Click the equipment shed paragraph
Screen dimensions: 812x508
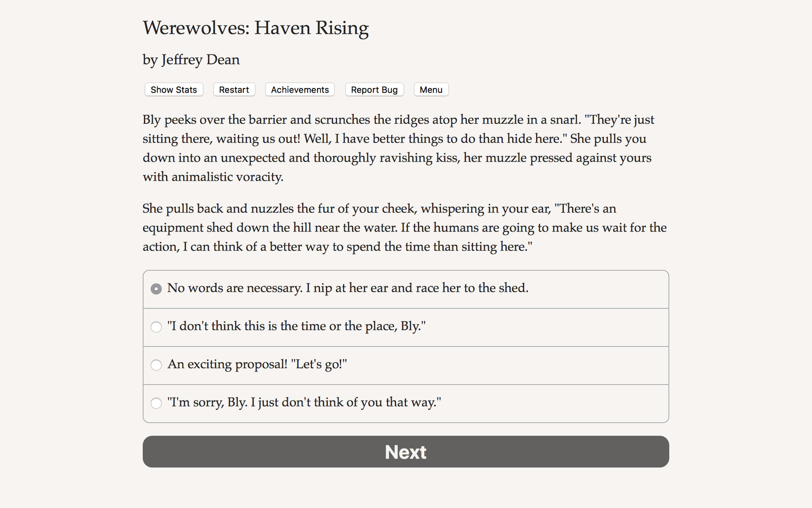pos(404,227)
